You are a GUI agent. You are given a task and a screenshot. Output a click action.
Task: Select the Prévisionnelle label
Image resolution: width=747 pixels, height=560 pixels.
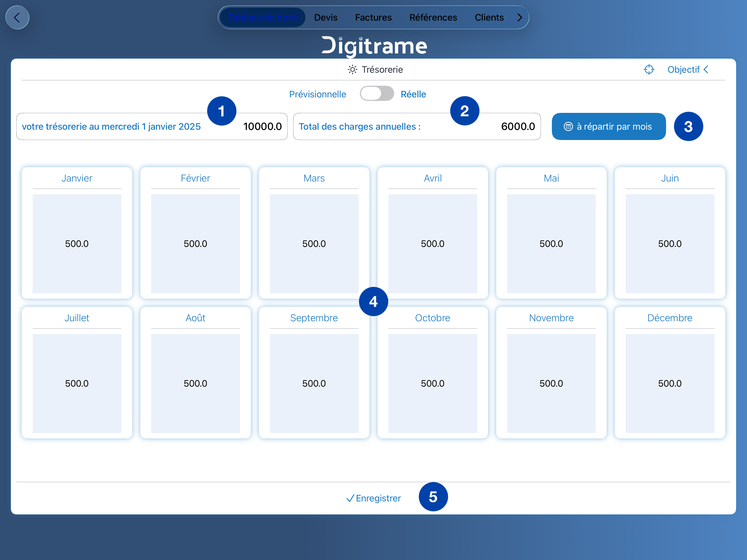[317, 94]
